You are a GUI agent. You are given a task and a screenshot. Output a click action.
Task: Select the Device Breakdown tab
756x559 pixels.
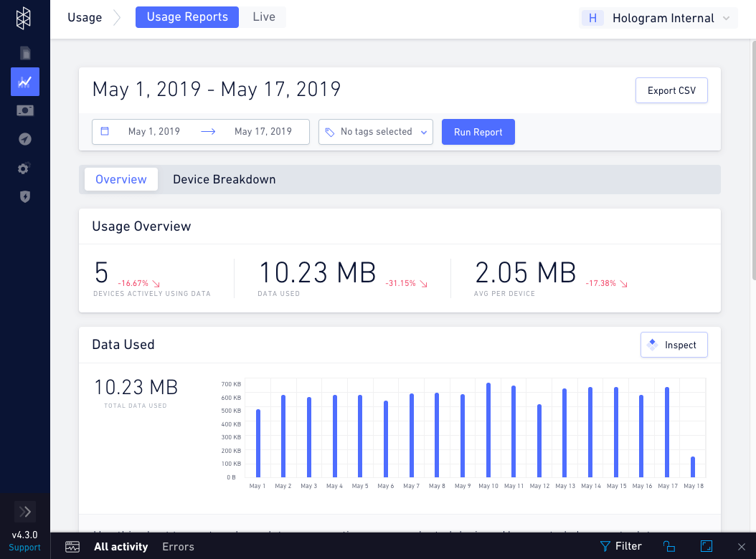tap(225, 179)
